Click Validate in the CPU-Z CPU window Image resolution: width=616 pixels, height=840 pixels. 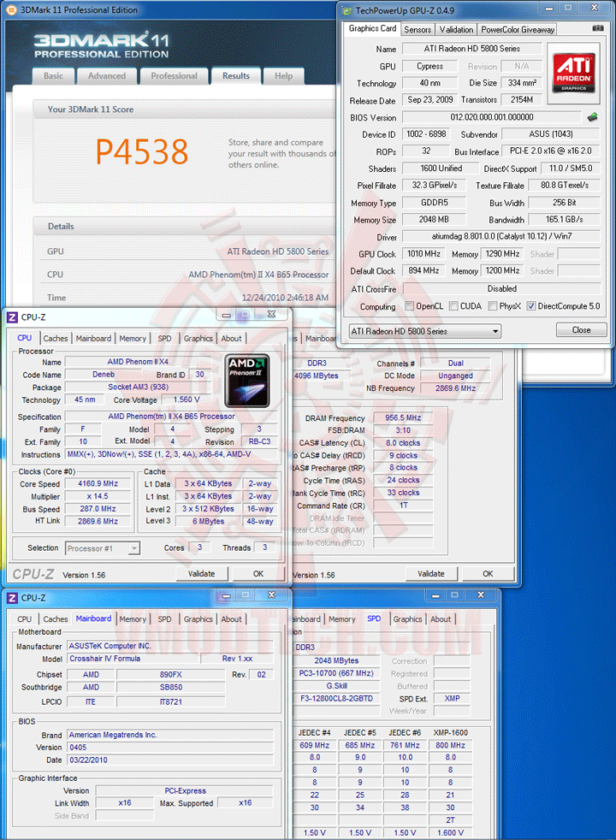[x=201, y=574]
